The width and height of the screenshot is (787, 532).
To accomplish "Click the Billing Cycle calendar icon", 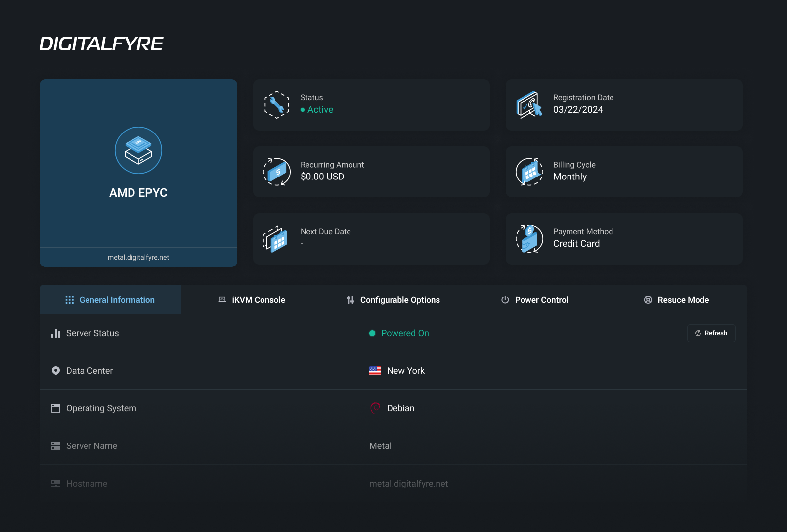I will 529,172.
